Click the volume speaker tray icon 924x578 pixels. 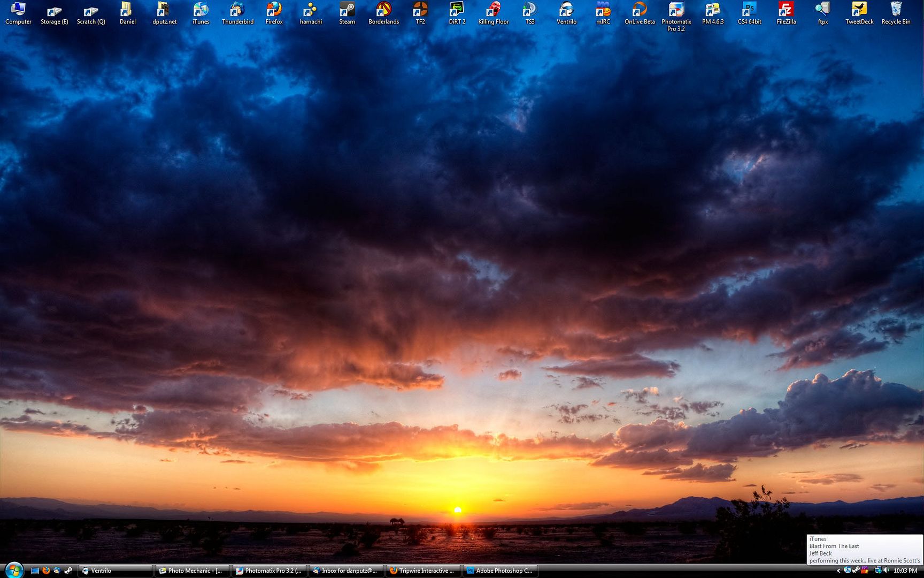click(x=886, y=571)
